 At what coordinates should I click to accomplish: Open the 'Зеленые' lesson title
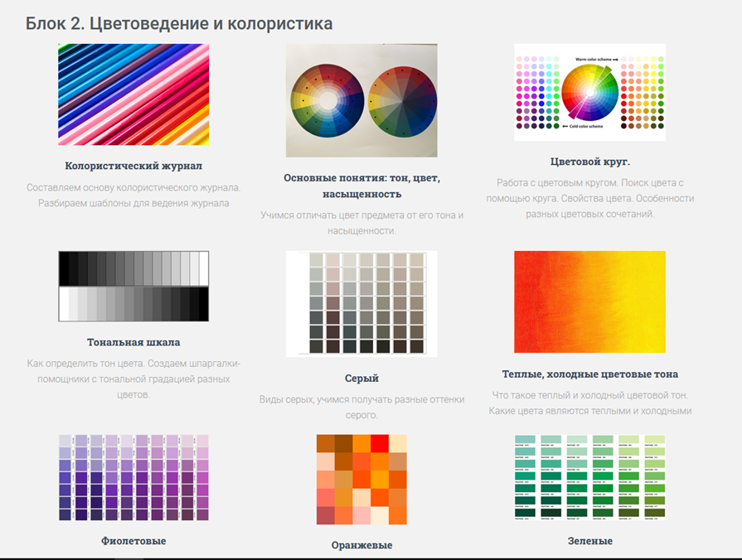pos(589,541)
